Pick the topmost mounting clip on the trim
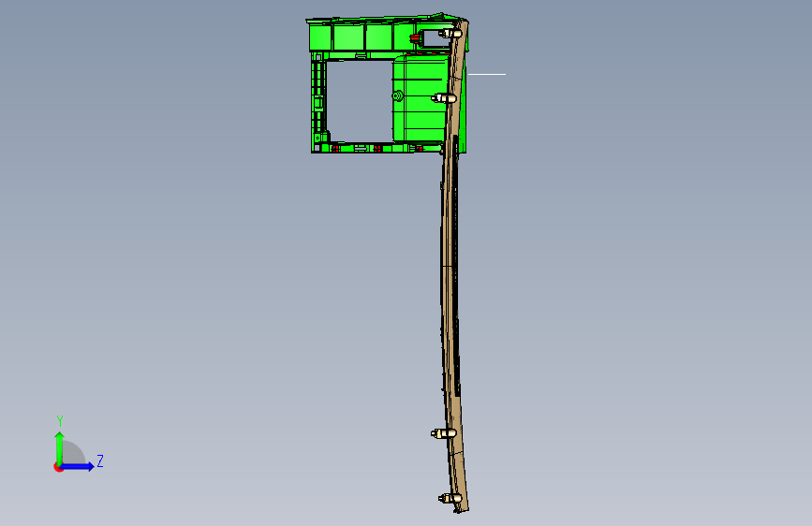This screenshot has width=812, height=526. click(x=450, y=34)
